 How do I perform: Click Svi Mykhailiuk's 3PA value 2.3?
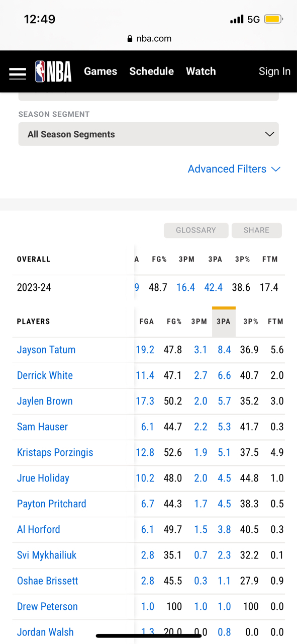click(224, 555)
